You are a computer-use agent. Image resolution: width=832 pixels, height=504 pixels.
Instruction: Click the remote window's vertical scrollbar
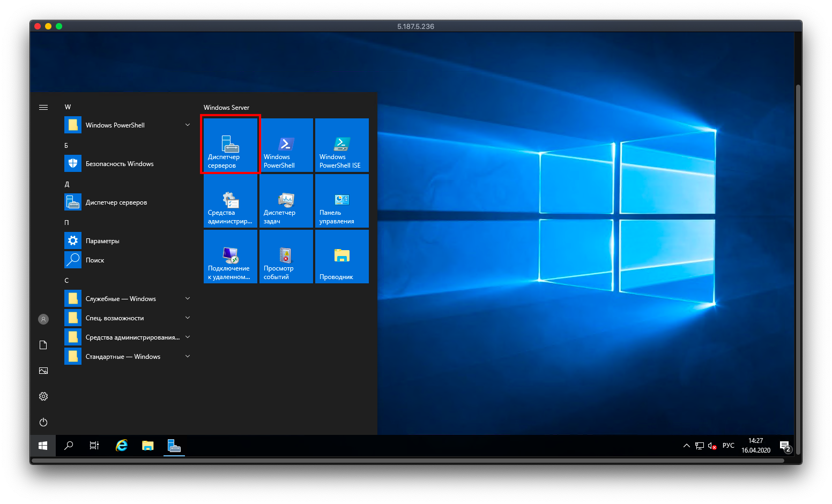(x=798, y=270)
